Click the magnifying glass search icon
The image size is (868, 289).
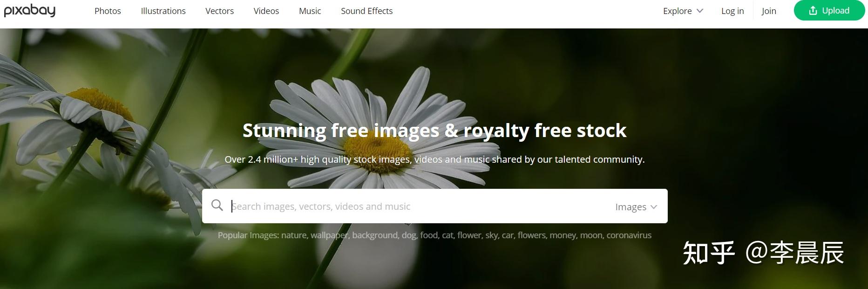pos(217,205)
